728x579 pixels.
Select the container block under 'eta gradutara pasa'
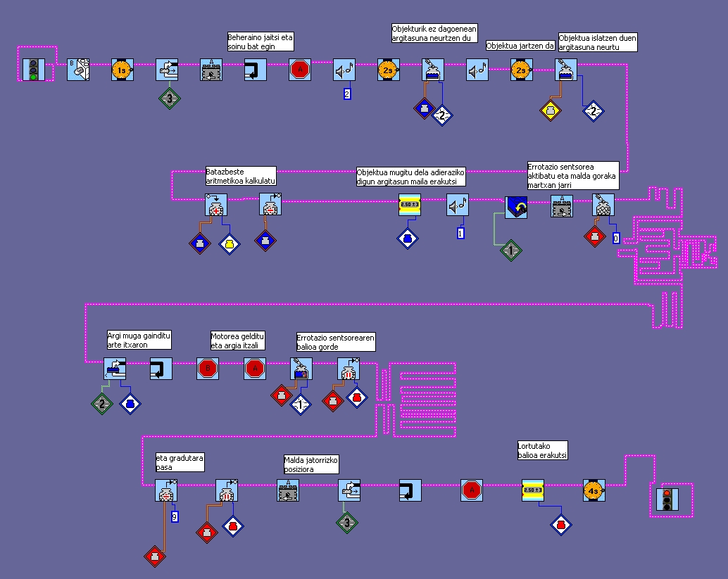(x=166, y=490)
